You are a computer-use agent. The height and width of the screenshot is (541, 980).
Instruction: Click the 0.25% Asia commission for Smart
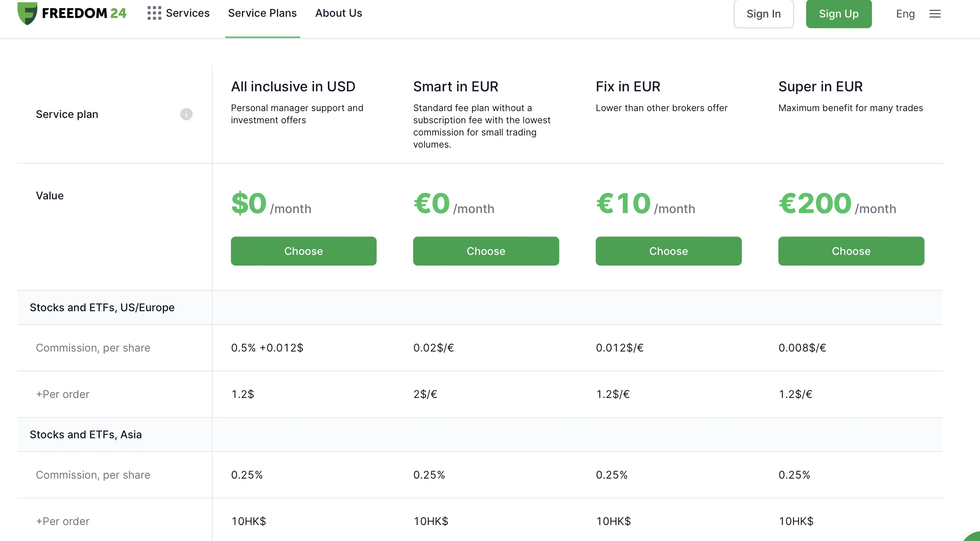(x=429, y=475)
